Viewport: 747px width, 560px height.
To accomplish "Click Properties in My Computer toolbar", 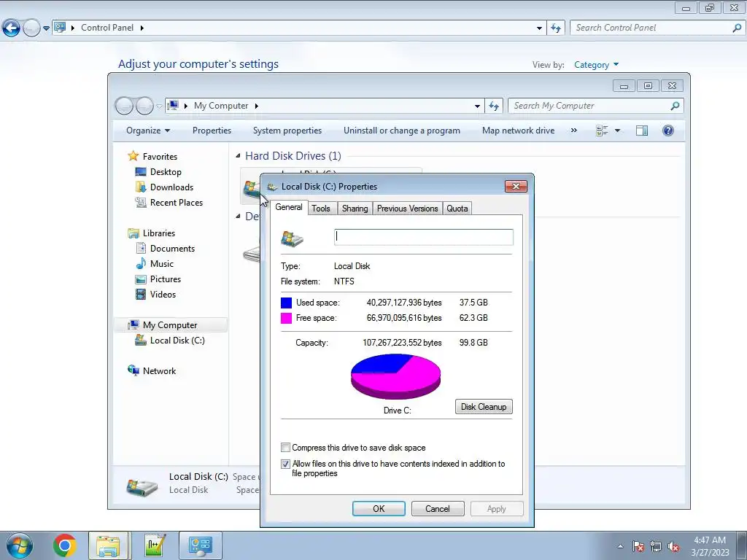I will click(x=212, y=131).
